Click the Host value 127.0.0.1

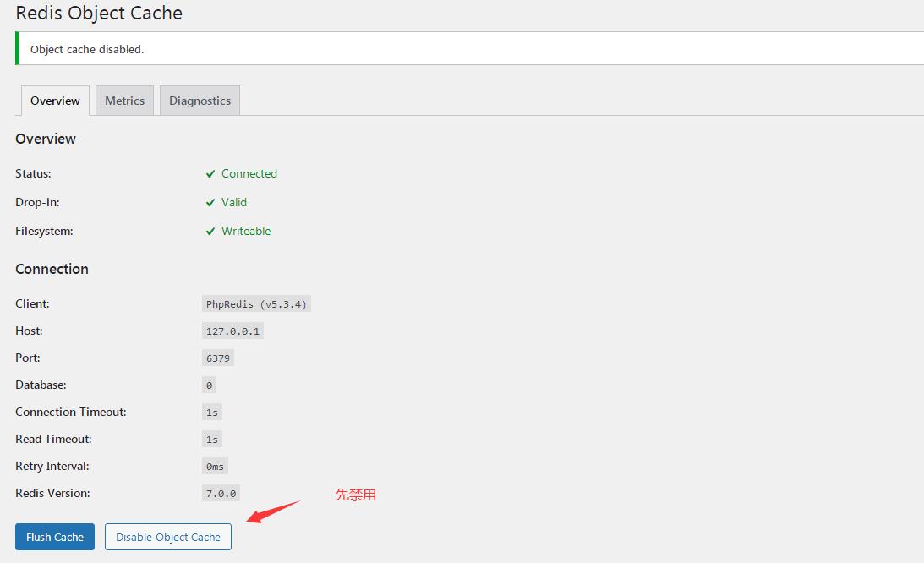pyautogui.click(x=232, y=331)
